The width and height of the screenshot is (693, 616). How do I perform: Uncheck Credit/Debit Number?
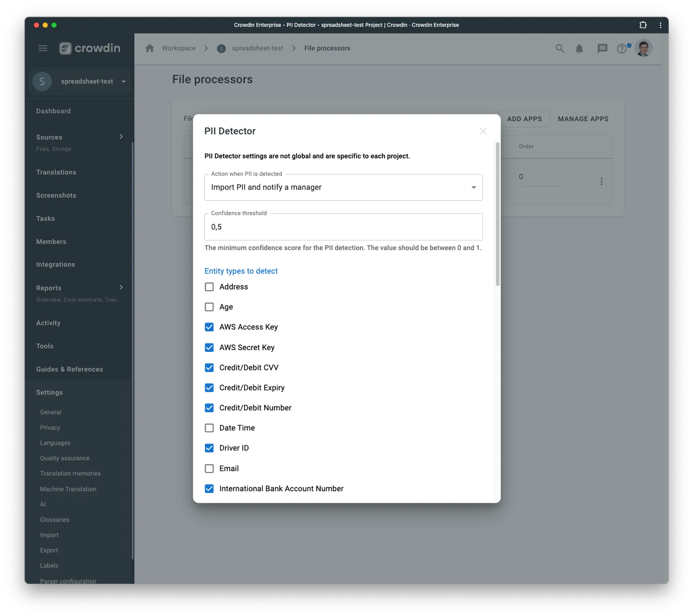tap(209, 408)
